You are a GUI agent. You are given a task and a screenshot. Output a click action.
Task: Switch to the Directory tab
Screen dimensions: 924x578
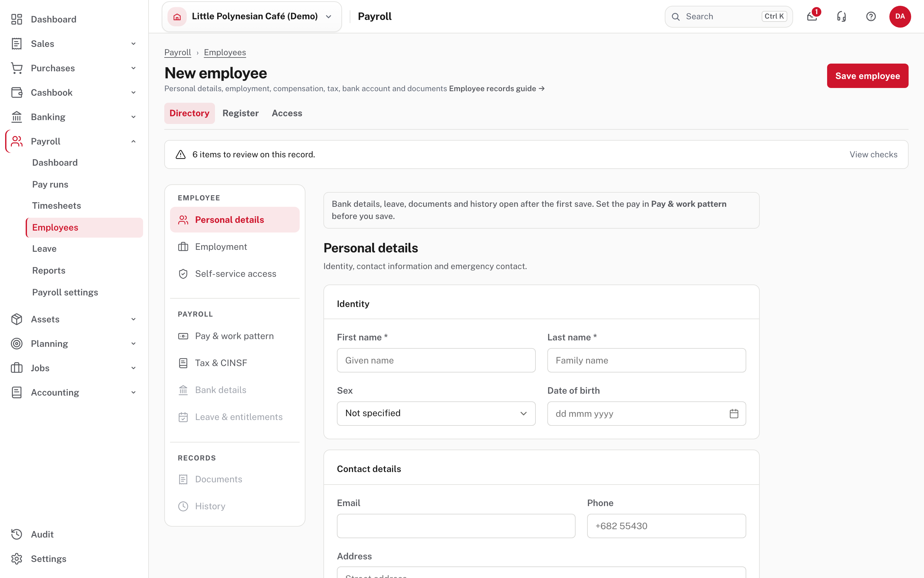pyautogui.click(x=189, y=113)
